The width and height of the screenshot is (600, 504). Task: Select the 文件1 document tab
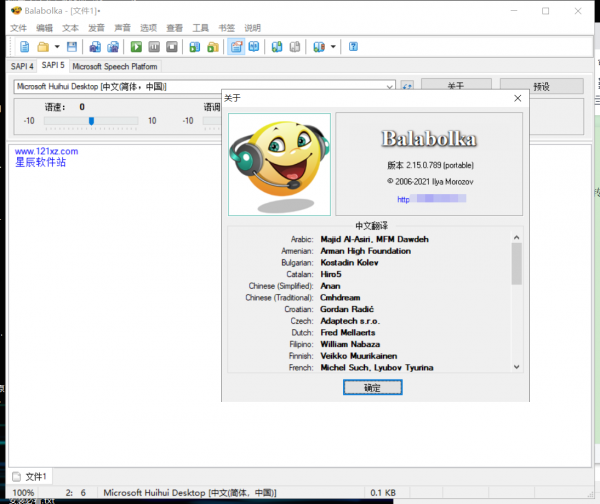(29, 476)
